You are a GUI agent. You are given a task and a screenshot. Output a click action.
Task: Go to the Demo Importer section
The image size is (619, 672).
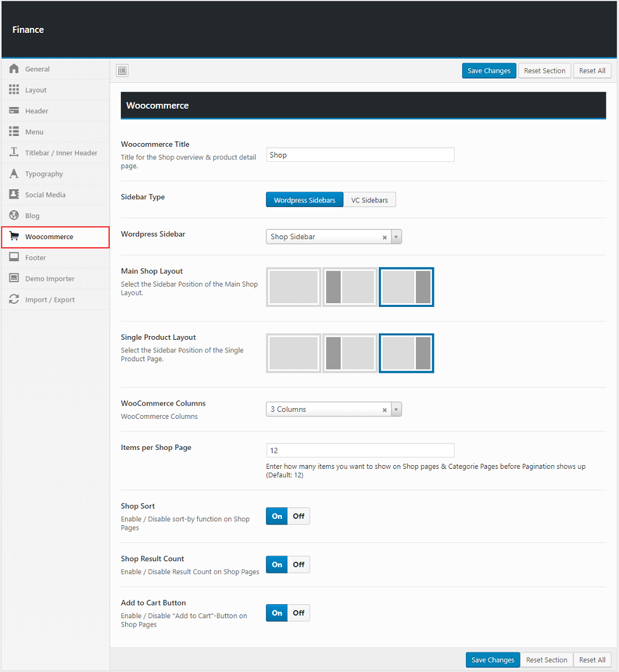pyautogui.click(x=49, y=278)
